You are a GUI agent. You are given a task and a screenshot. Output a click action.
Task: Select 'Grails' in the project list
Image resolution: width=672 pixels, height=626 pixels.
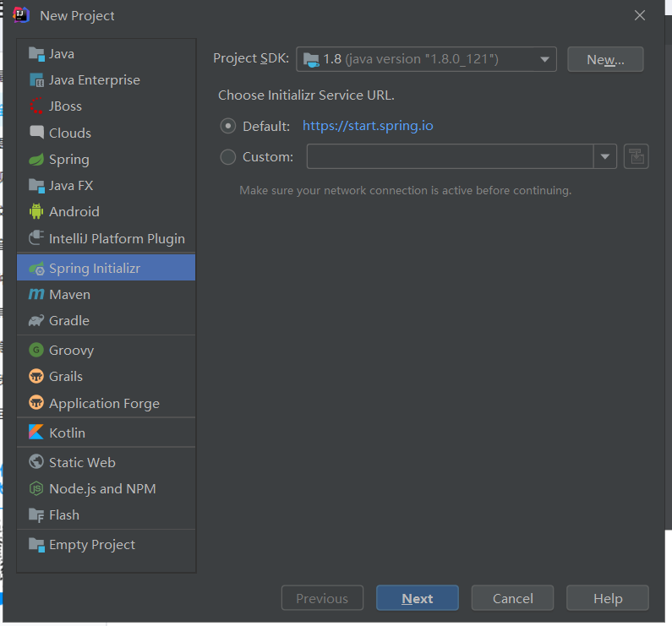pos(106,376)
